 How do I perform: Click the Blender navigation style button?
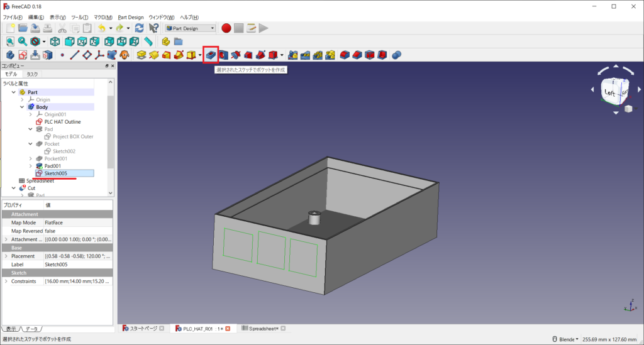(566, 339)
